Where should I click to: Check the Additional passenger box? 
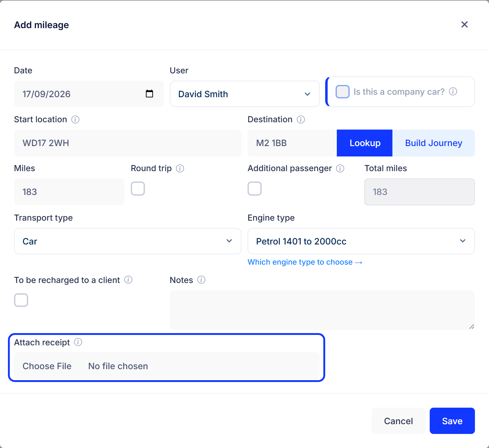(x=255, y=189)
